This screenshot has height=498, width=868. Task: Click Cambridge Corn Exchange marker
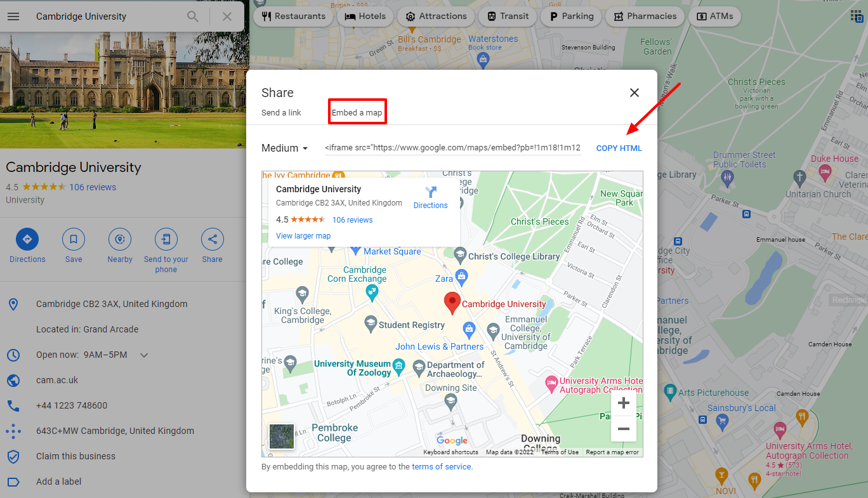click(x=372, y=292)
